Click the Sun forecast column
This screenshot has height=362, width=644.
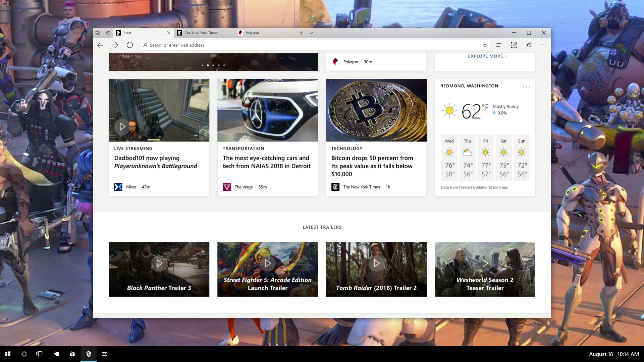(522, 158)
